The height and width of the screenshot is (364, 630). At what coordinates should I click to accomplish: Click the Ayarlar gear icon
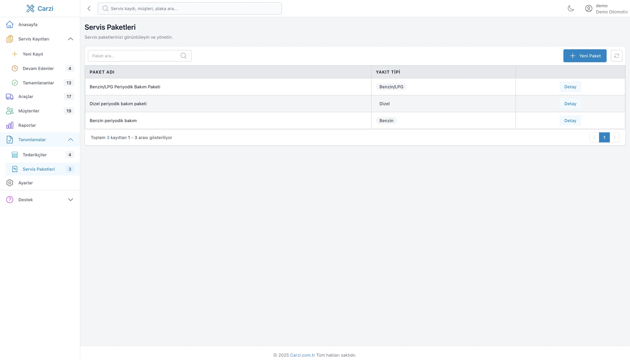[x=10, y=183]
